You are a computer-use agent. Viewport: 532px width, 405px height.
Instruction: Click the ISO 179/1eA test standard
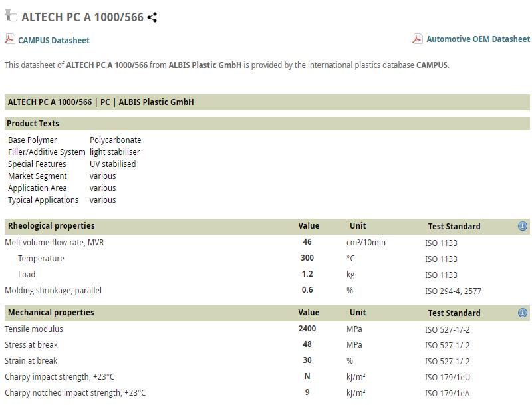[447, 394]
